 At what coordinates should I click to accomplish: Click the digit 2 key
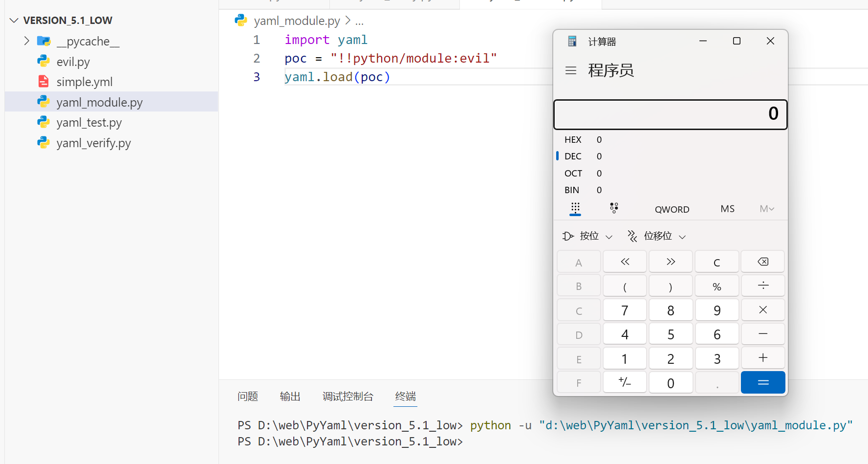[671, 358]
